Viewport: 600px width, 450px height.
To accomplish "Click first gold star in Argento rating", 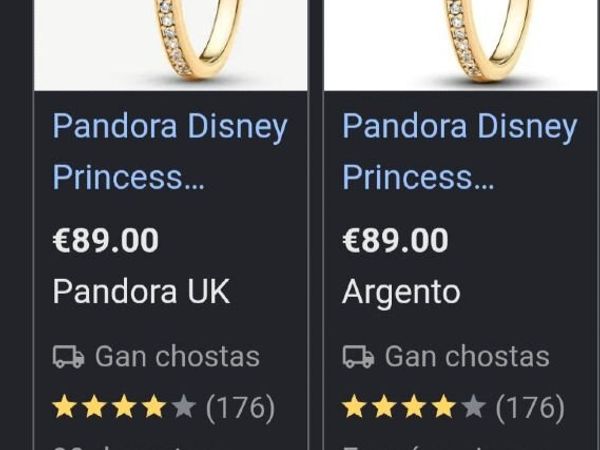I will click(x=354, y=406).
